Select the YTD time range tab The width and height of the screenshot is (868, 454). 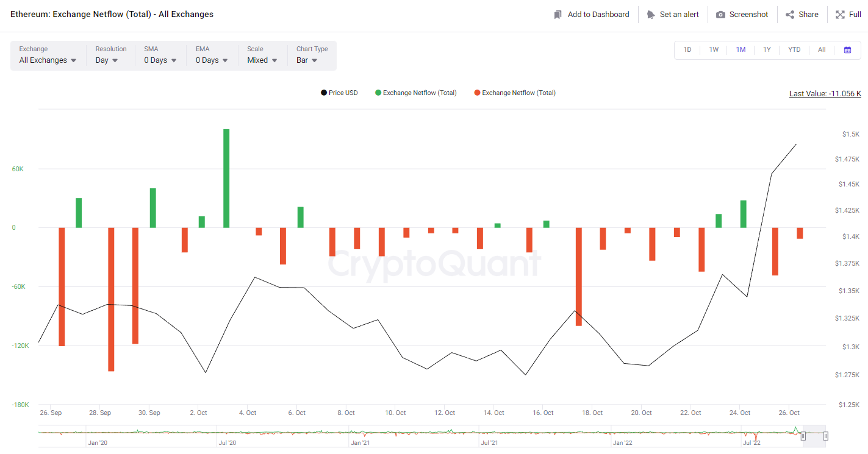tap(794, 50)
